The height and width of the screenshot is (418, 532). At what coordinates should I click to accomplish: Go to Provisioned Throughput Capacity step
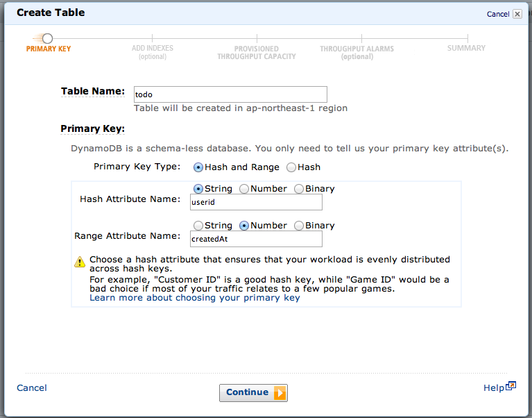point(256,53)
